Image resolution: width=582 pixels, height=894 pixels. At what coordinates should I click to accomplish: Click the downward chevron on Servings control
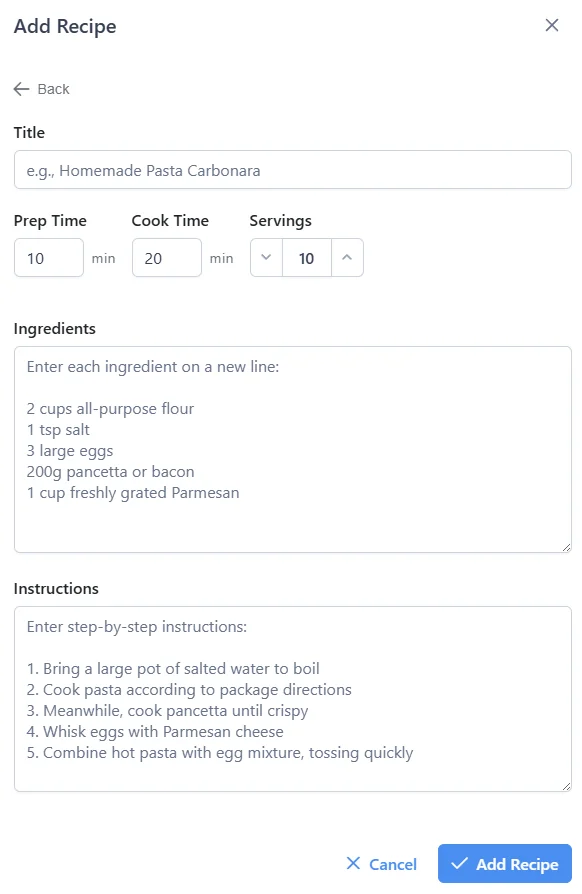pos(266,257)
